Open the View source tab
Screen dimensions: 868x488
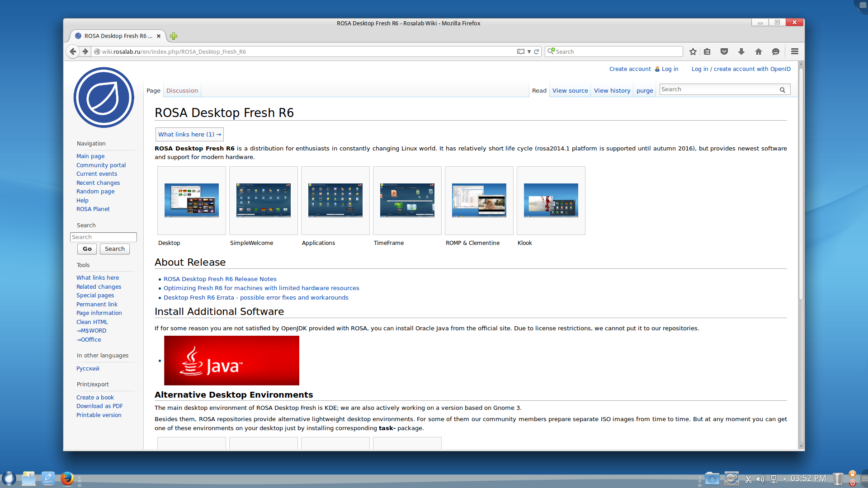pyautogui.click(x=570, y=91)
